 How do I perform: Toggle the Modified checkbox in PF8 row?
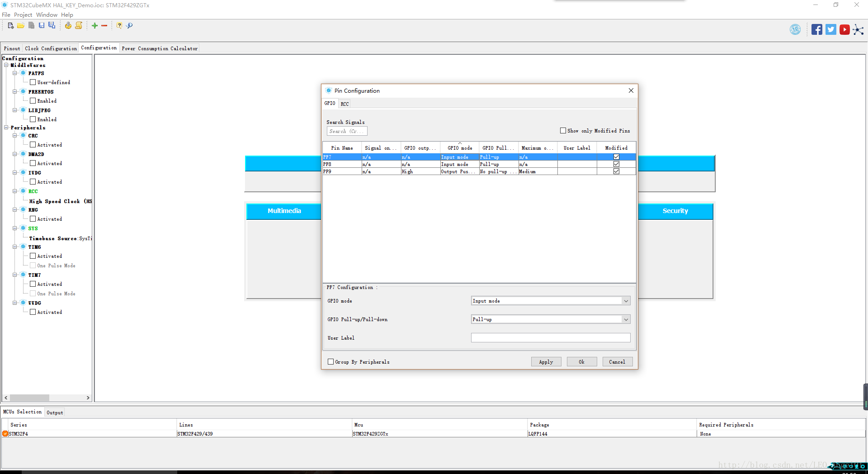[x=616, y=164]
